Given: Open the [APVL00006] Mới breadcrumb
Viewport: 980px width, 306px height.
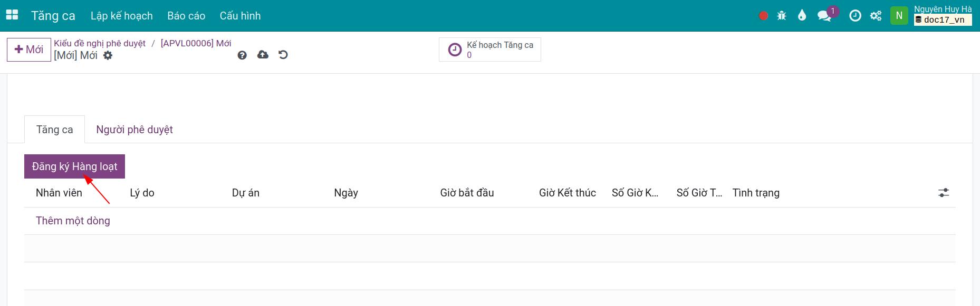Looking at the screenshot, I should 196,43.
